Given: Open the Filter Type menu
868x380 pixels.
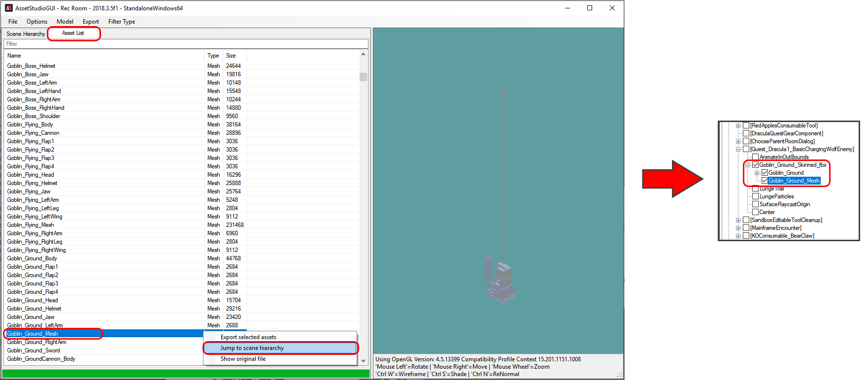Looking at the screenshot, I should [x=121, y=22].
